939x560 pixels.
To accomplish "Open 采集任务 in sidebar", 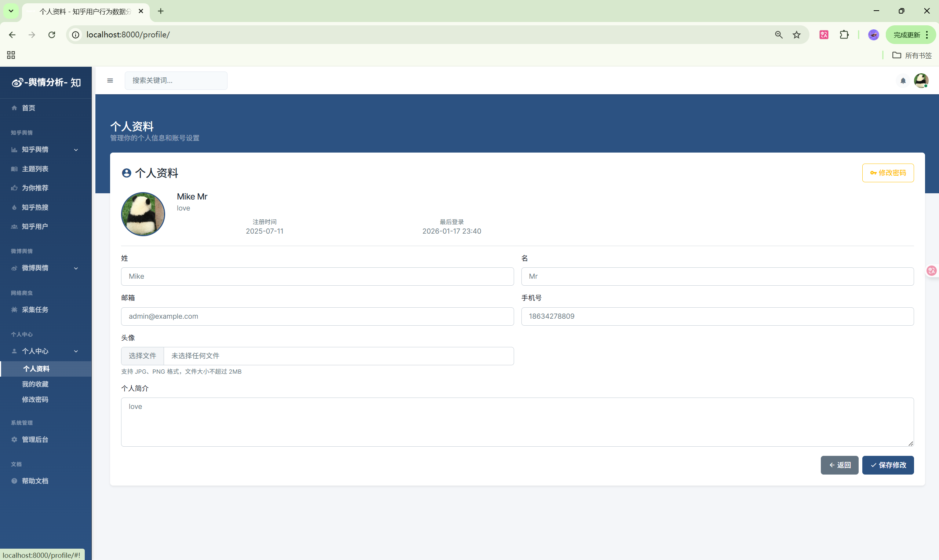I will [35, 310].
